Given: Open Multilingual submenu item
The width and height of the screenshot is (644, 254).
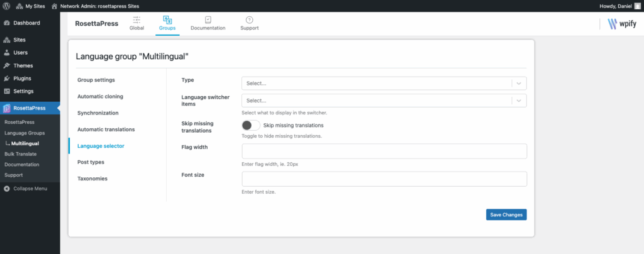Looking at the screenshot, I should (25, 143).
